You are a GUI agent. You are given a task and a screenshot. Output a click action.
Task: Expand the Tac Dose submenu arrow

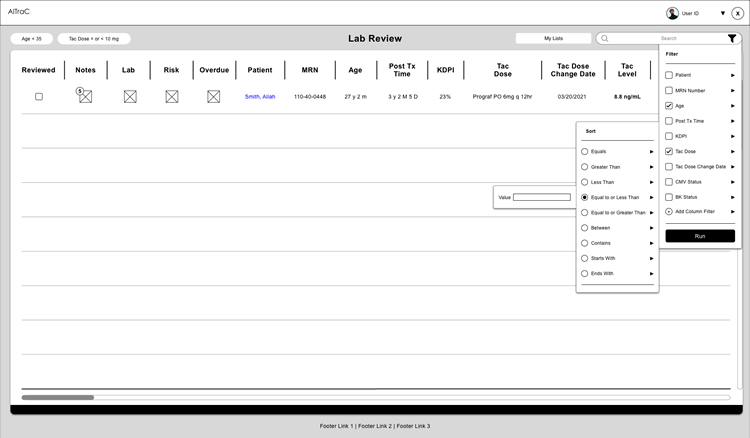[x=732, y=151]
